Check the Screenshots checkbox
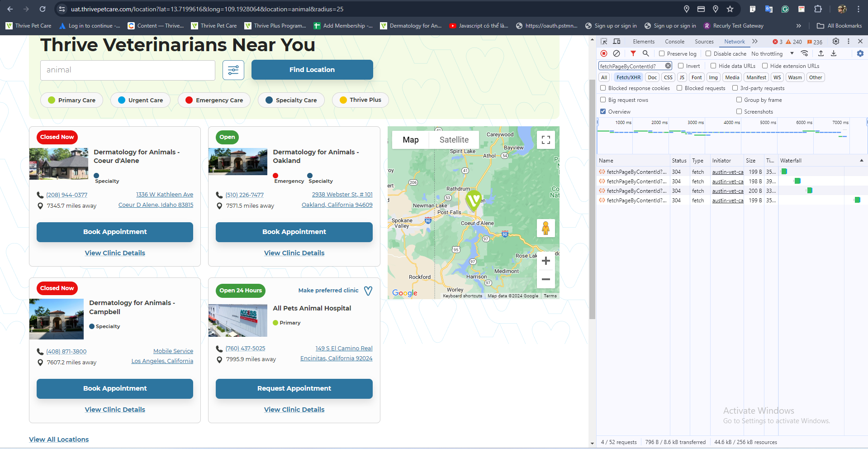 coord(739,111)
